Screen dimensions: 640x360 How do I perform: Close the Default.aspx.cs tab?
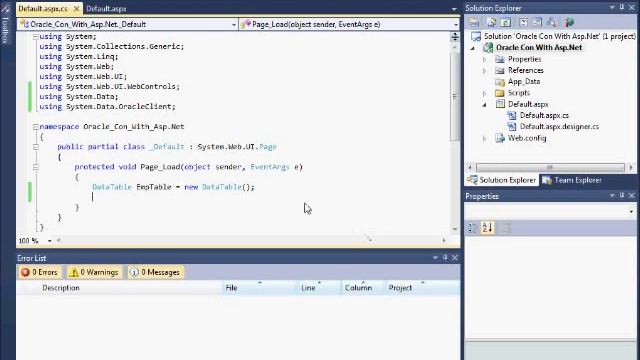[x=76, y=9]
